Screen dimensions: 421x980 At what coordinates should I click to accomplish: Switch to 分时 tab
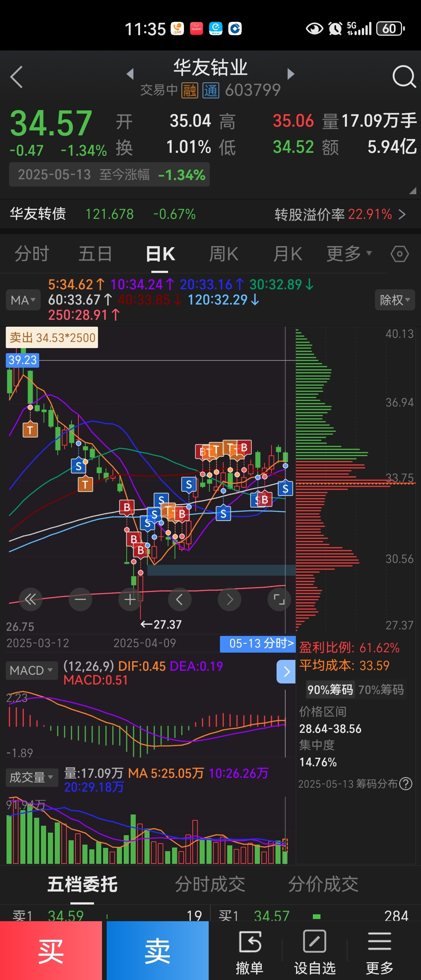pos(32,254)
